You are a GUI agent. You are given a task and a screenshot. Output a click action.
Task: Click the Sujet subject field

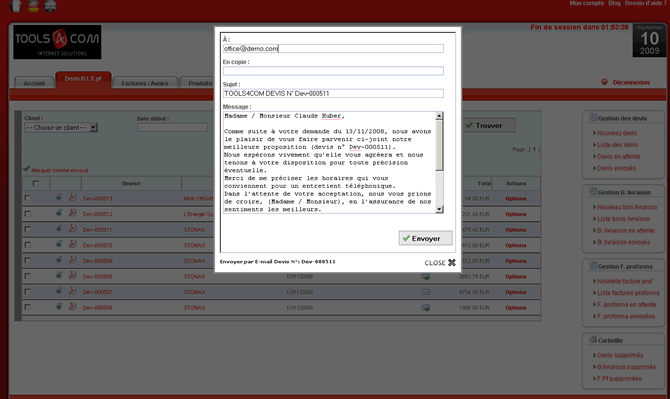(x=333, y=93)
